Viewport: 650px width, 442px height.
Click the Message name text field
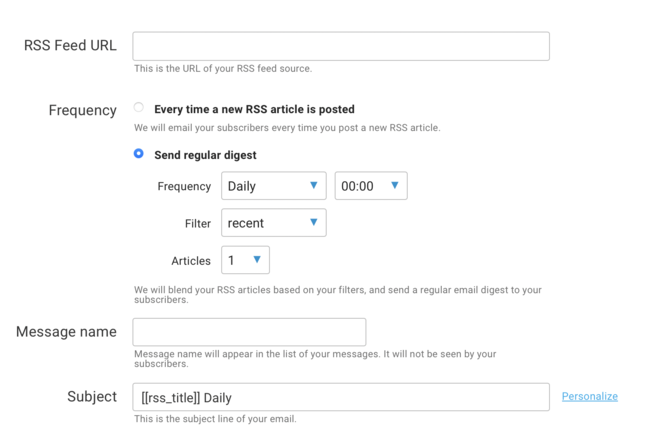[x=249, y=332]
